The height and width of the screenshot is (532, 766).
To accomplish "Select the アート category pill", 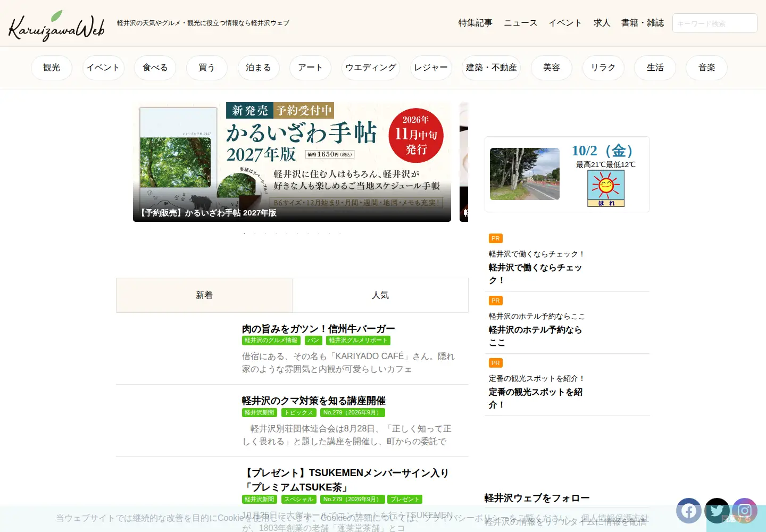I will point(310,68).
